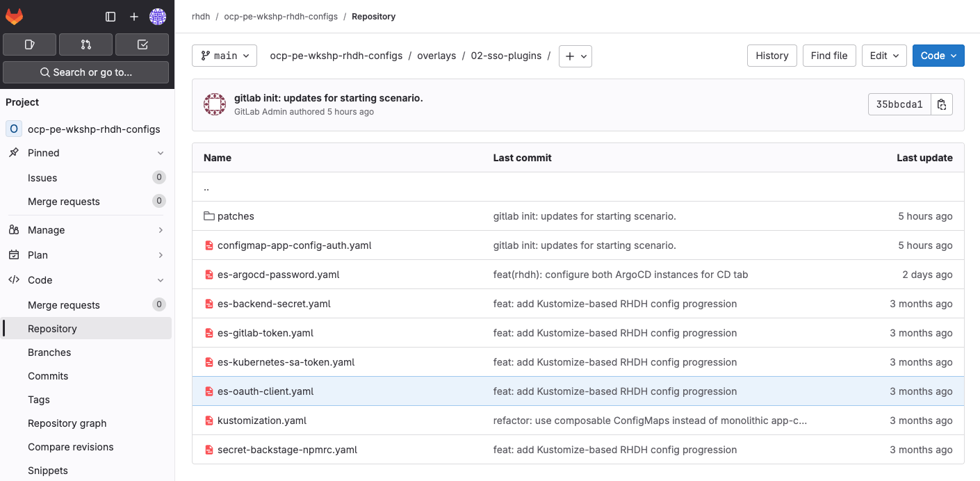Open the to-do list shortcut icon
This screenshot has height=481, width=980.
[142, 44]
